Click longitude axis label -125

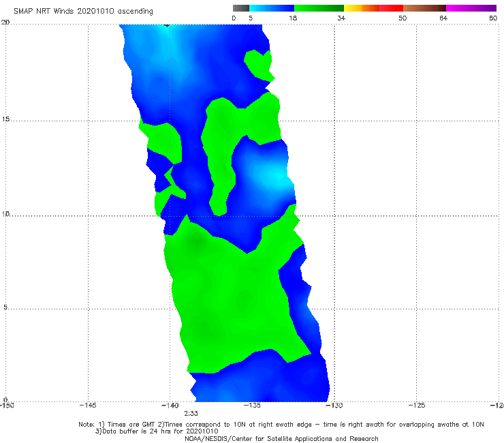[x=417, y=406]
